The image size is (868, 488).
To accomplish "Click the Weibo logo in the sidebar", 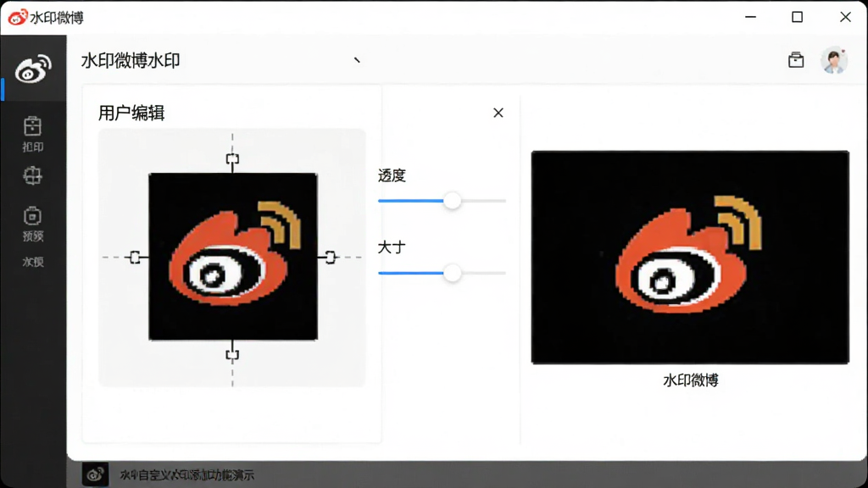I will click(x=33, y=69).
